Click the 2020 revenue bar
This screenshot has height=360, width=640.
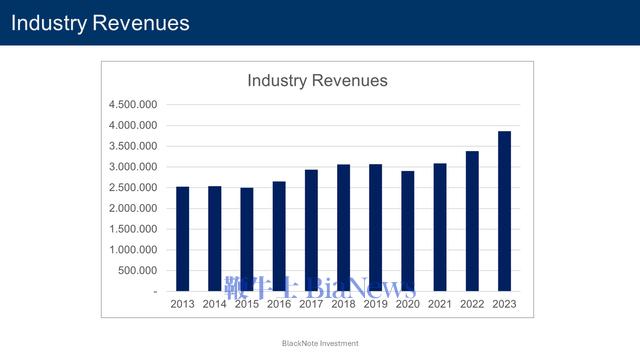407,231
